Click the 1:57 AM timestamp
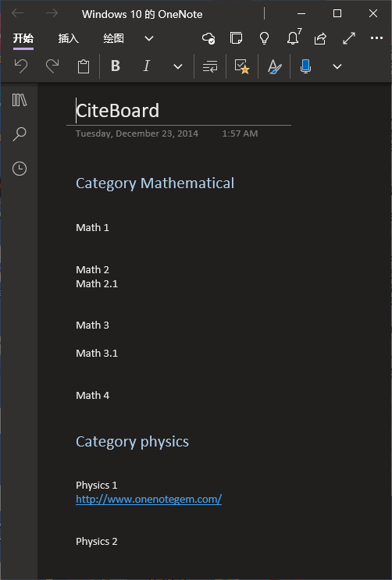The image size is (392, 580). click(x=240, y=133)
